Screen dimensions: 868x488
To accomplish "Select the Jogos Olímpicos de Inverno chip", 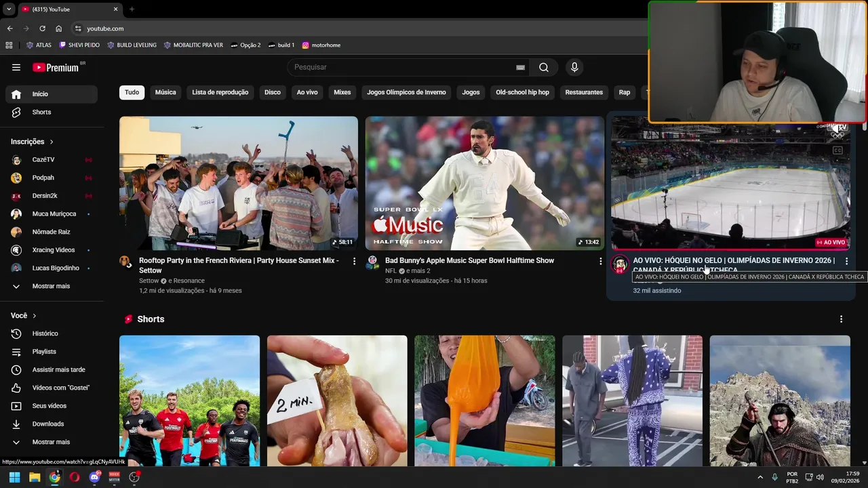I will [406, 92].
